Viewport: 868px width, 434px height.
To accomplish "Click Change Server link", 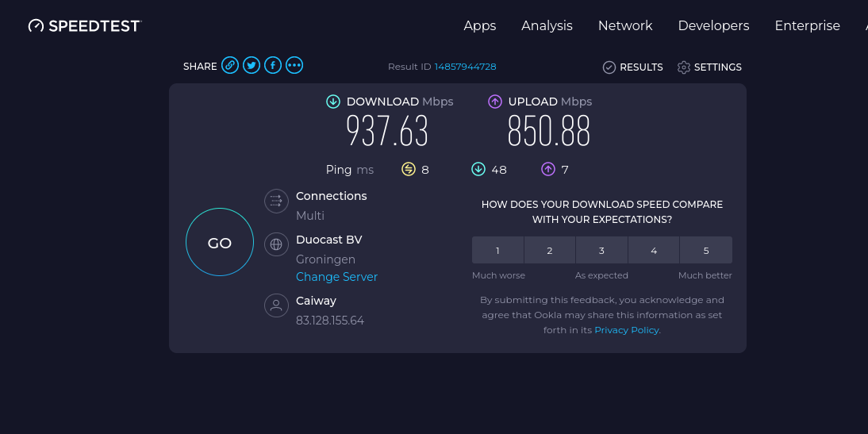I will (336, 277).
